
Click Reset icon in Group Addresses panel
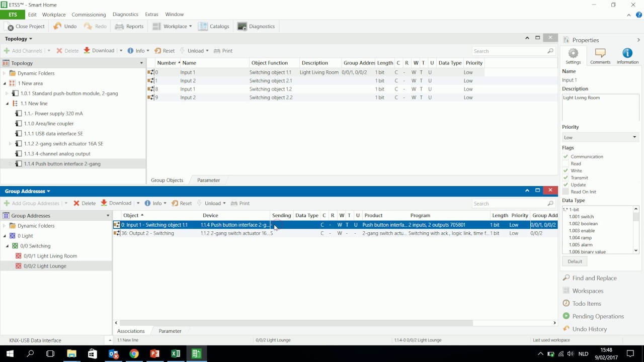(x=175, y=204)
